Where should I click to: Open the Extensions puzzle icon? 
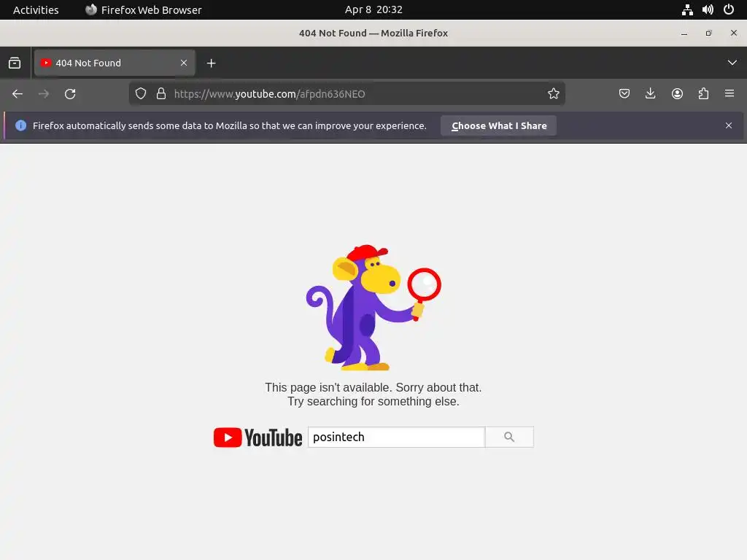703,94
